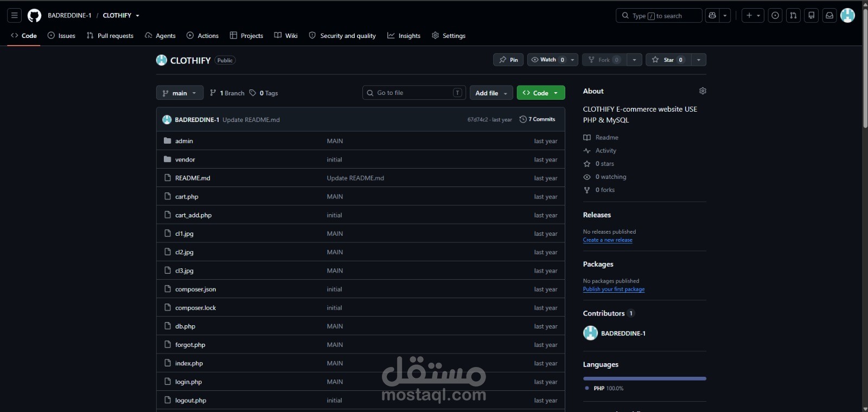Open the repositories icon in the top bar

[812, 16]
